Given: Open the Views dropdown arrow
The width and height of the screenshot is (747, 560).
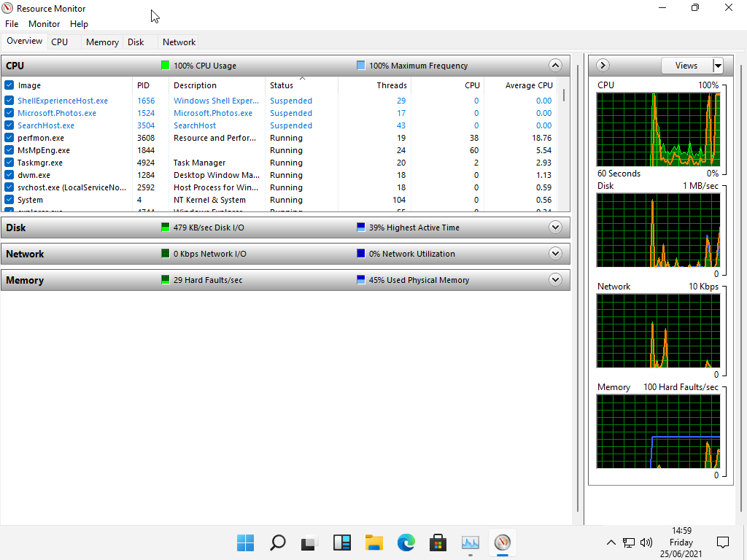Looking at the screenshot, I should pyautogui.click(x=718, y=66).
